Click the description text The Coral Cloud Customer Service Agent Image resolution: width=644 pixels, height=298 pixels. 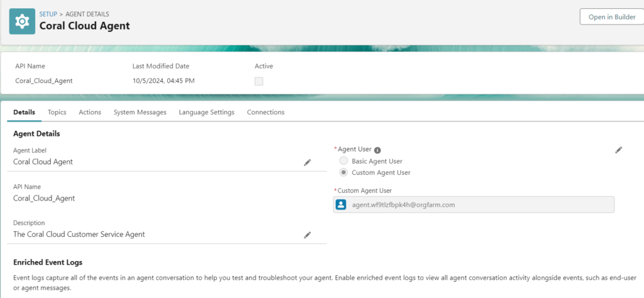point(79,235)
